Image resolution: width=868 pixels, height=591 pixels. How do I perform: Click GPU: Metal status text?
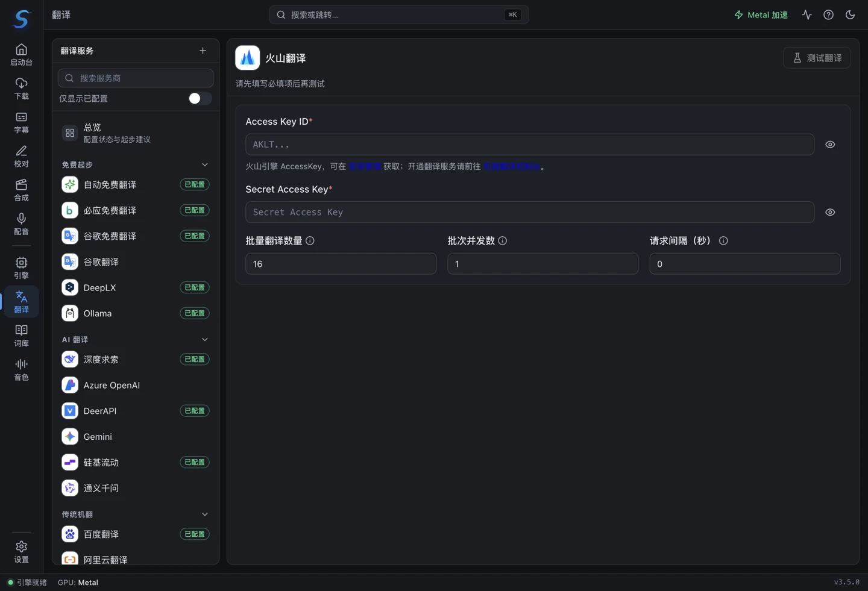point(78,583)
